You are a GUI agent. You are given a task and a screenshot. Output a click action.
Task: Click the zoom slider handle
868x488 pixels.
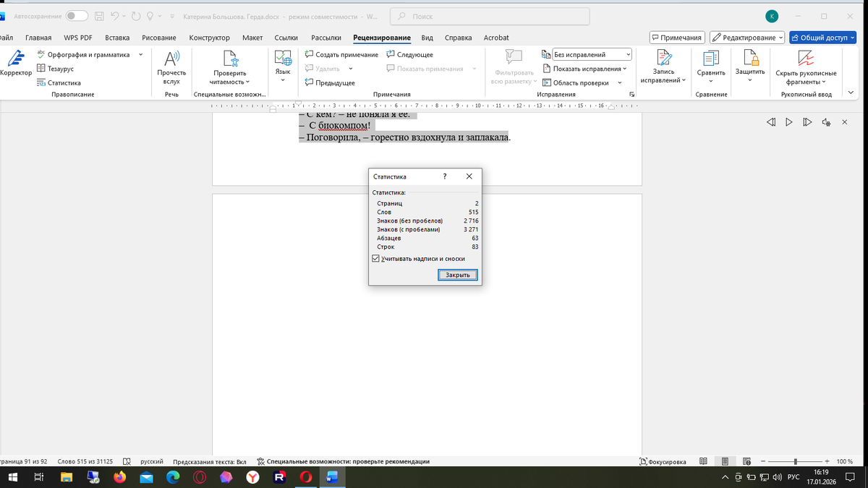click(796, 461)
